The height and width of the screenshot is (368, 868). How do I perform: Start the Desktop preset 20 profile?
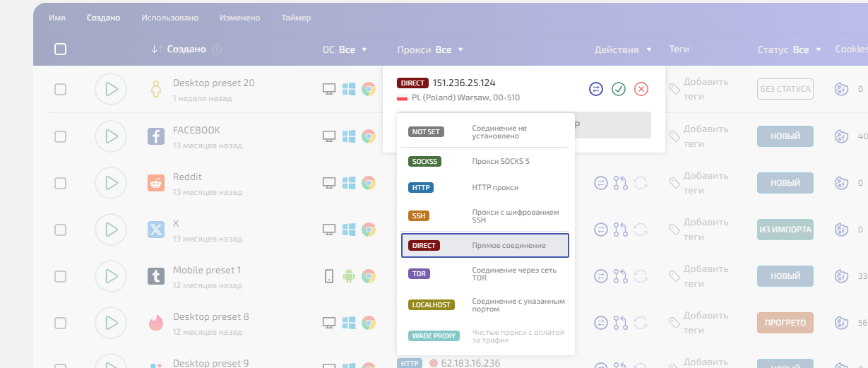111,89
